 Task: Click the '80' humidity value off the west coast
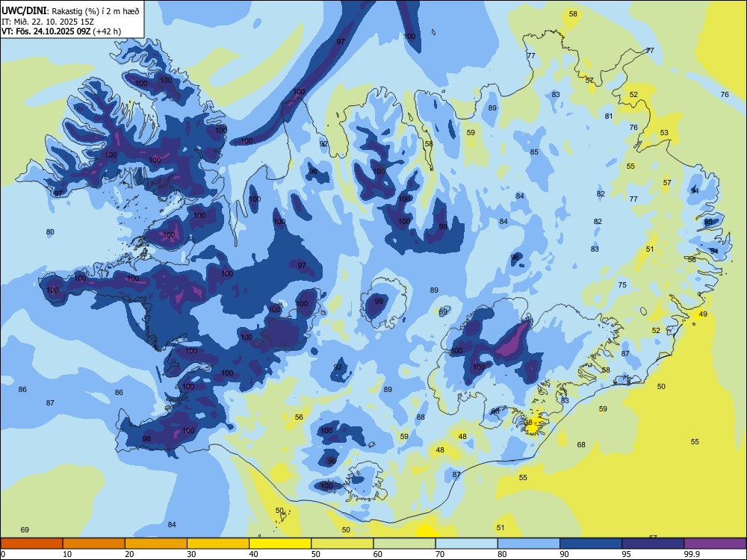tap(50, 232)
